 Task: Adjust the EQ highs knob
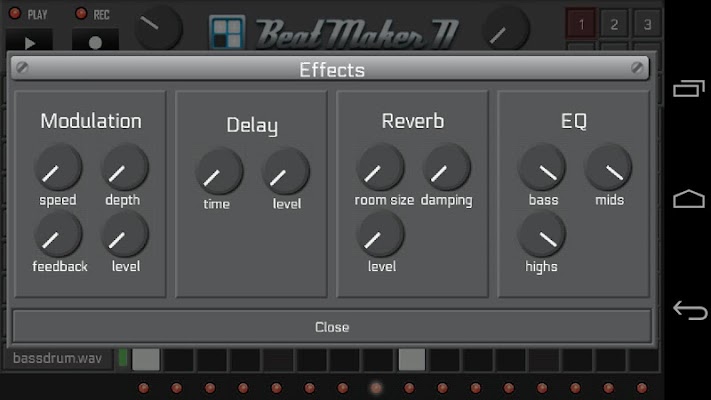tap(541, 234)
